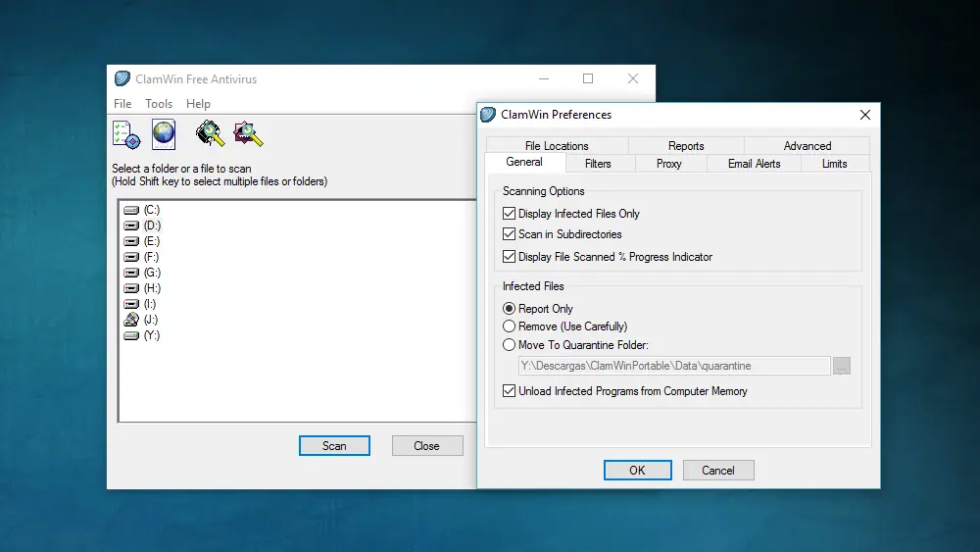Viewport: 980px width, 552px height.
Task: Switch to the Reports tab
Action: pos(686,146)
